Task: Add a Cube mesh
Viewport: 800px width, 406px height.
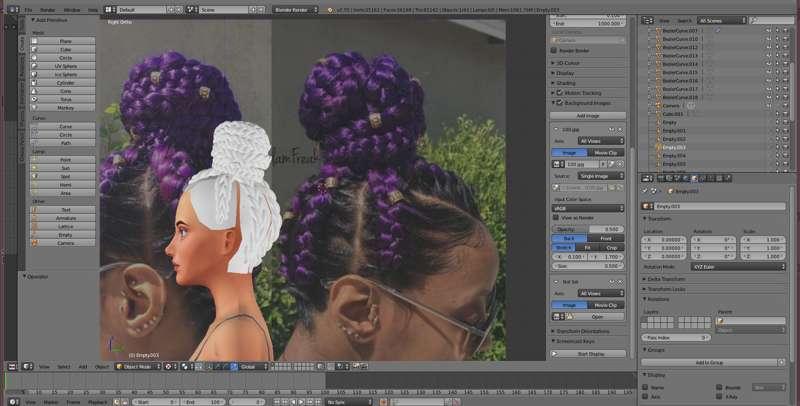Action: [63, 49]
